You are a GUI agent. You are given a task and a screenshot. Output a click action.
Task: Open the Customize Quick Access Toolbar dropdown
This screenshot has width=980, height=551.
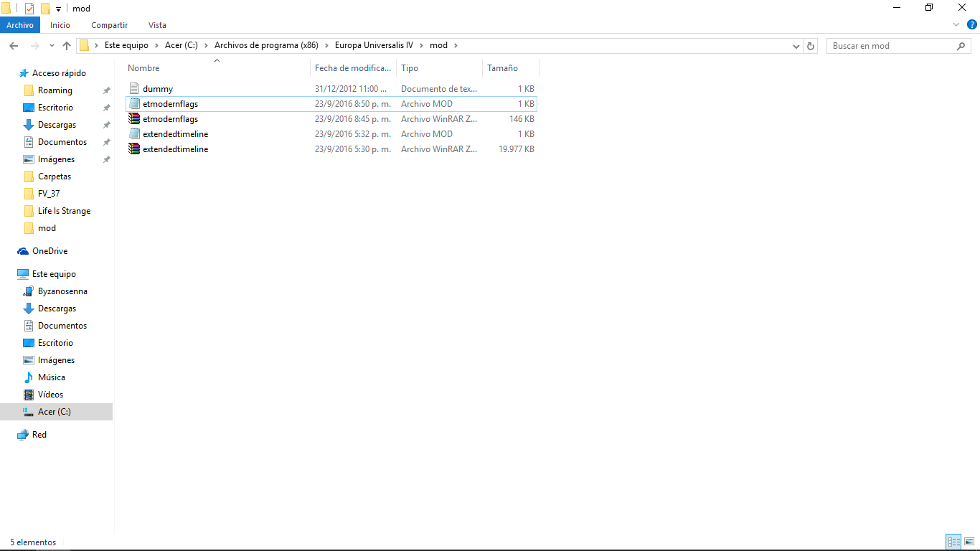point(58,9)
